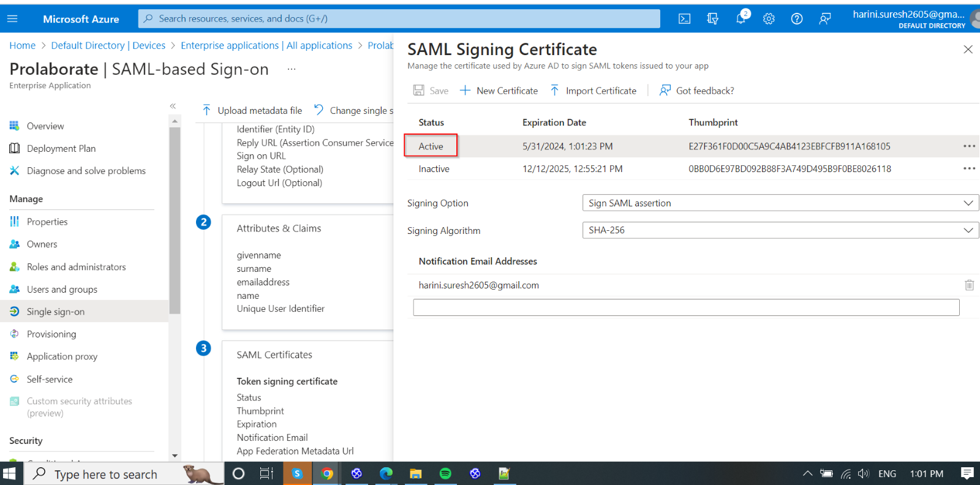
Task: Click Import Certificate
Action: 593,91
